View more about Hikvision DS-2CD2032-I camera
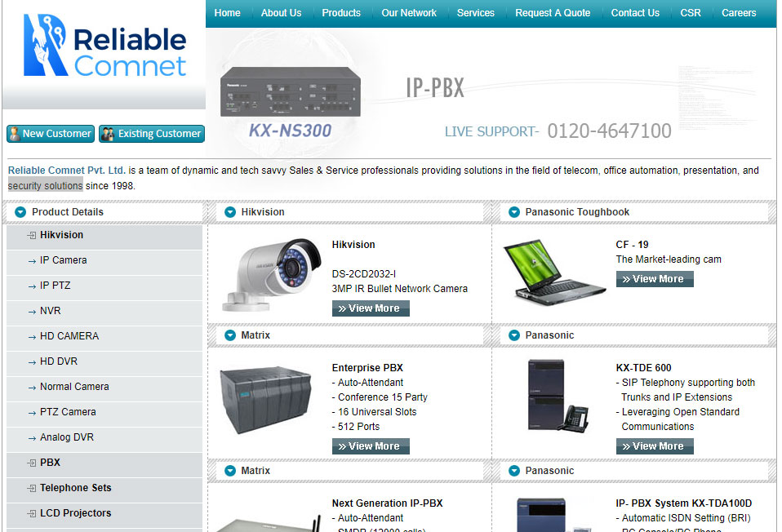Viewport: 782px width, 532px height. (371, 308)
